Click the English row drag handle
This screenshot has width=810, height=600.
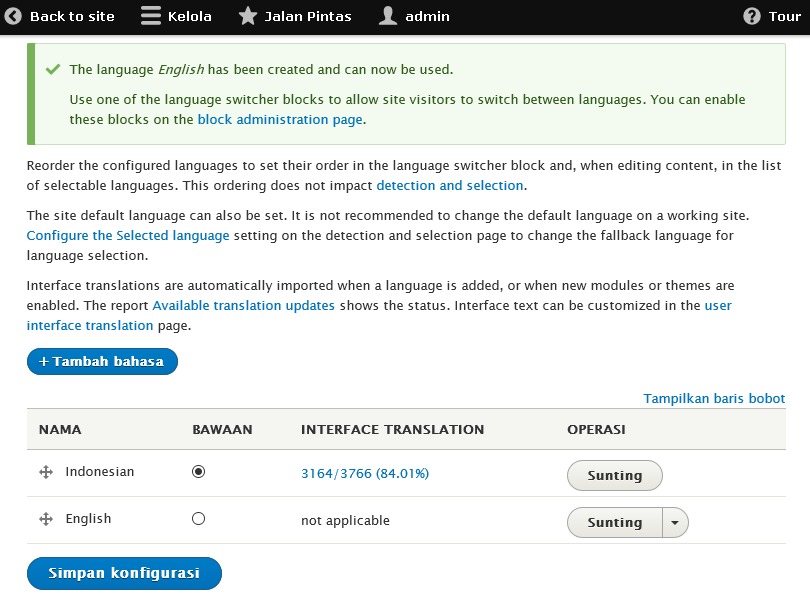point(46,519)
